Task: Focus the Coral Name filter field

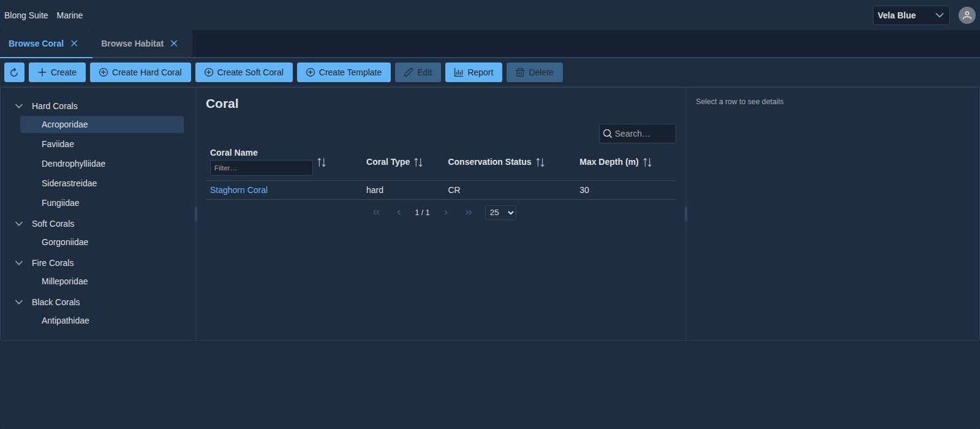Action: coord(262,168)
